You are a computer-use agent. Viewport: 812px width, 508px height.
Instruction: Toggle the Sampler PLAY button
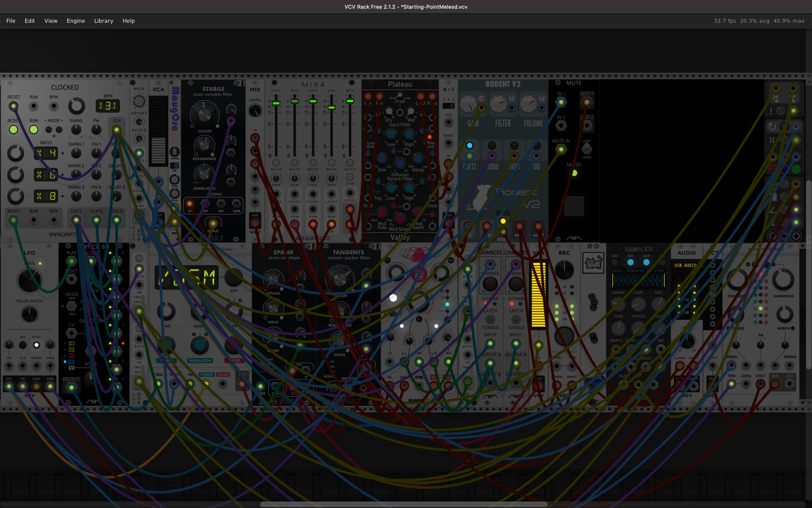pos(630,262)
